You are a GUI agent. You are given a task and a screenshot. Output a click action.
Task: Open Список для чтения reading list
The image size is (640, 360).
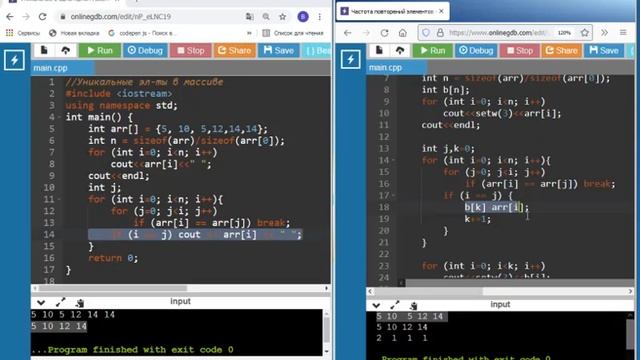pyautogui.click(x=293, y=33)
